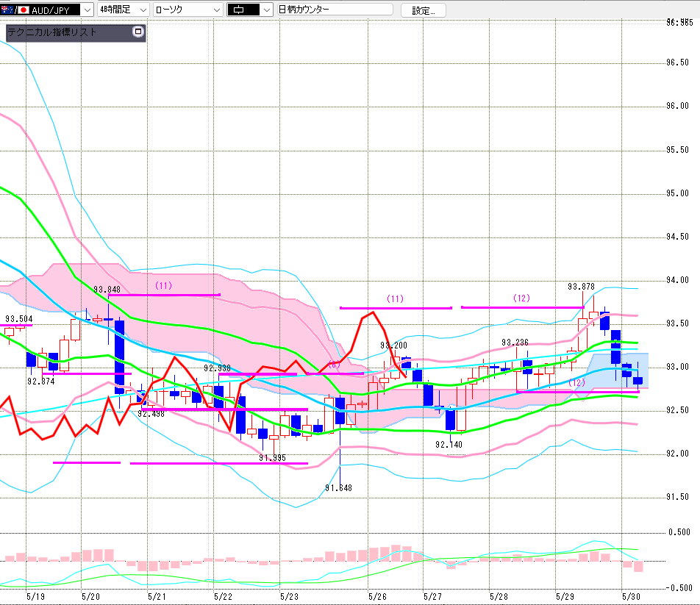Image resolution: width=700 pixels, height=605 pixels.
Task: Click the 92.874 price label
Action: 40,381
